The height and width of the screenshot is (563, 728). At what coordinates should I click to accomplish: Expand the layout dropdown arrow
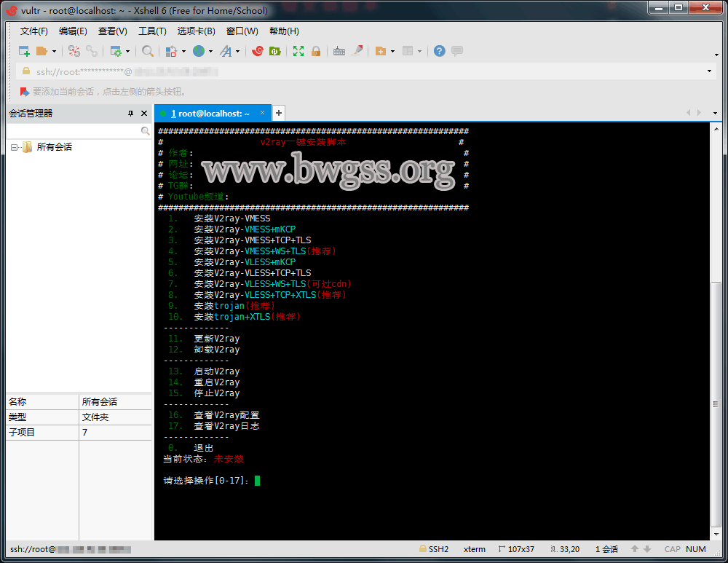419,51
